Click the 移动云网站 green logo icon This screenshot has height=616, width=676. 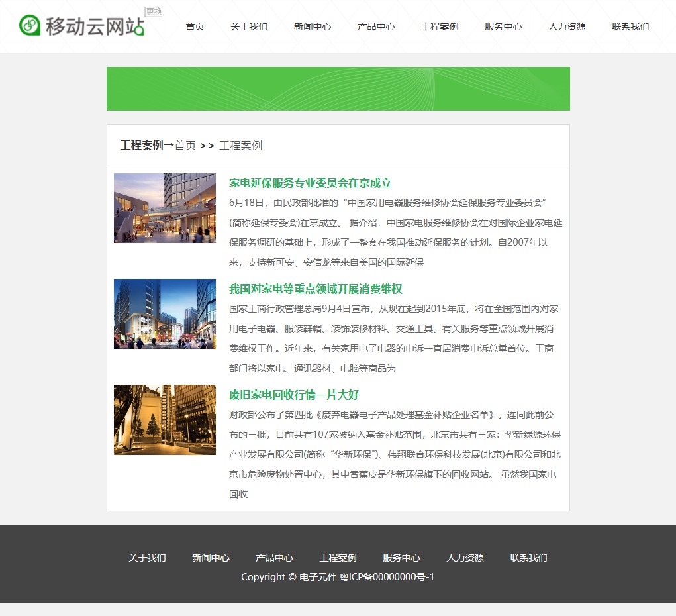click(30, 26)
